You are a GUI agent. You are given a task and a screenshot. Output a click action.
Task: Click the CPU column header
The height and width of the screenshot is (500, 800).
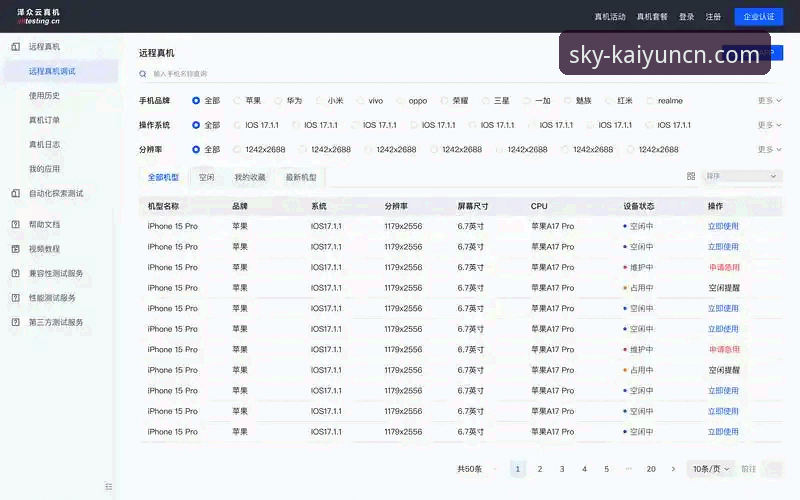(539, 206)
